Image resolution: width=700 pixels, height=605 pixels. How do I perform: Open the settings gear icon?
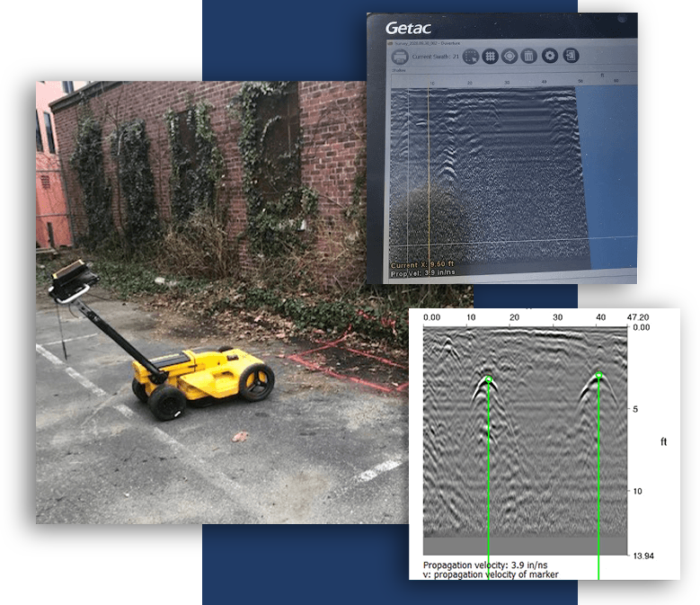point(550,56)
